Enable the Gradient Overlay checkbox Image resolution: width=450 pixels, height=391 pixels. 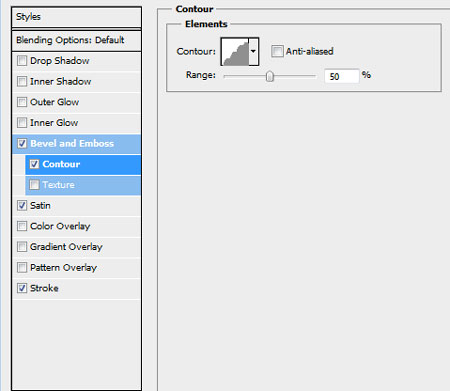pyautogui.click(x=22, y=247)
